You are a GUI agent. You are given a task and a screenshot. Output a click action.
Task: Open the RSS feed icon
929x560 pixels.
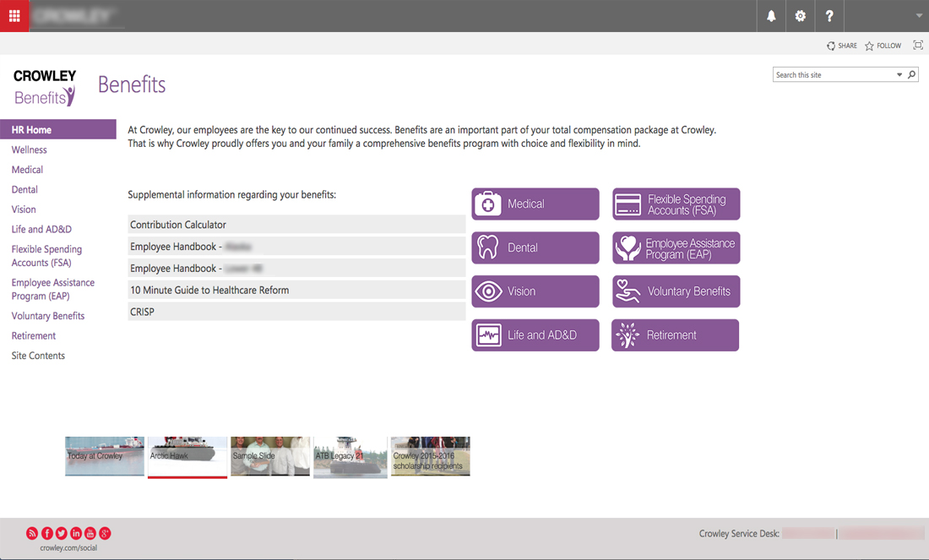(x=32, y=533)
